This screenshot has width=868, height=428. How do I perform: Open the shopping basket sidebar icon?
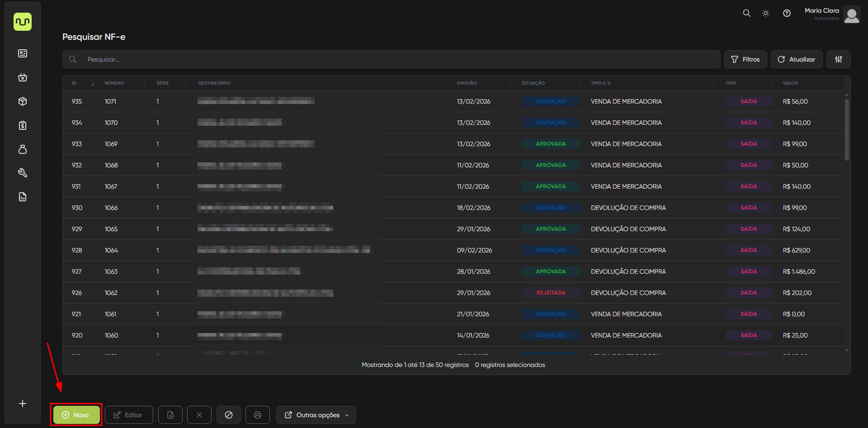pyautogui.click(x=23, y=77)
